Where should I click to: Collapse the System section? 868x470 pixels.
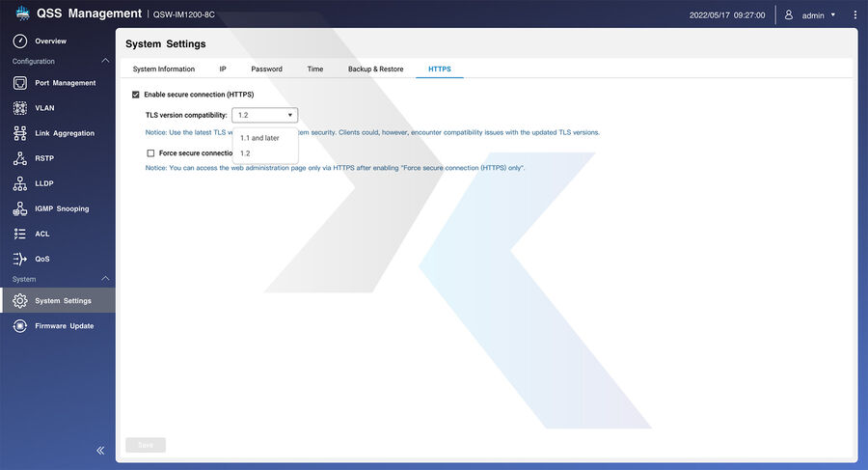coord(105,279)
